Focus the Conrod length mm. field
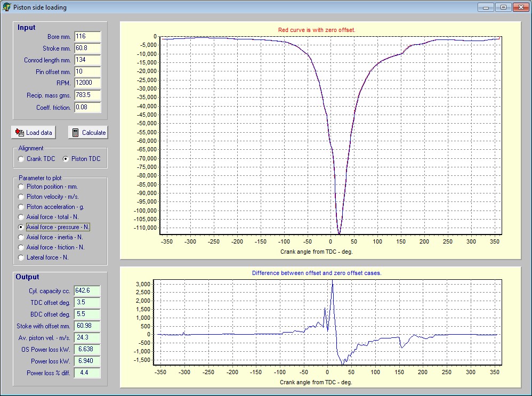Screen dimensions: 532x396 [87, 60]
